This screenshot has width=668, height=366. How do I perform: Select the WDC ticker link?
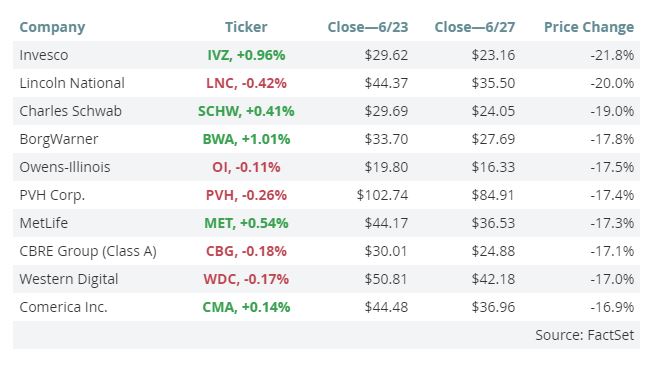tap(246, 280)
